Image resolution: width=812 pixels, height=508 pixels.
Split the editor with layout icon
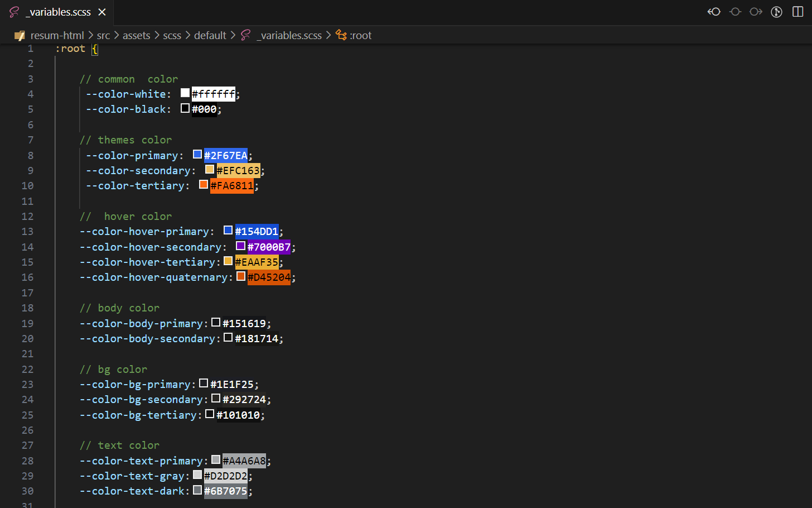pyautogui.click(x=797, y=12)
